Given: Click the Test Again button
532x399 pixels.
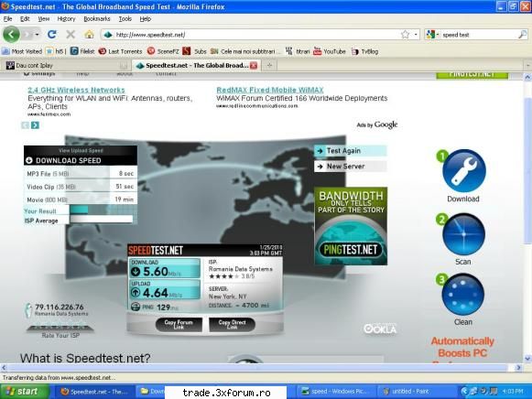Looking at the screenshot, I should click(x=351, y=151).
